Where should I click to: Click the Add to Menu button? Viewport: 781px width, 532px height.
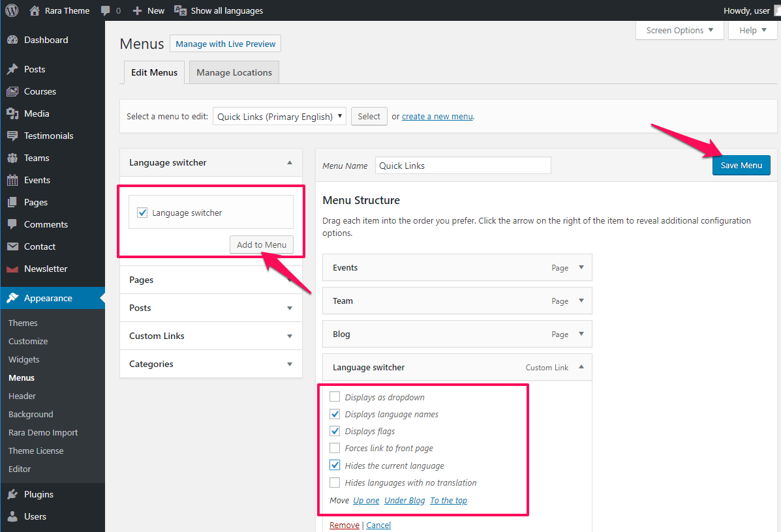point(261,245)
